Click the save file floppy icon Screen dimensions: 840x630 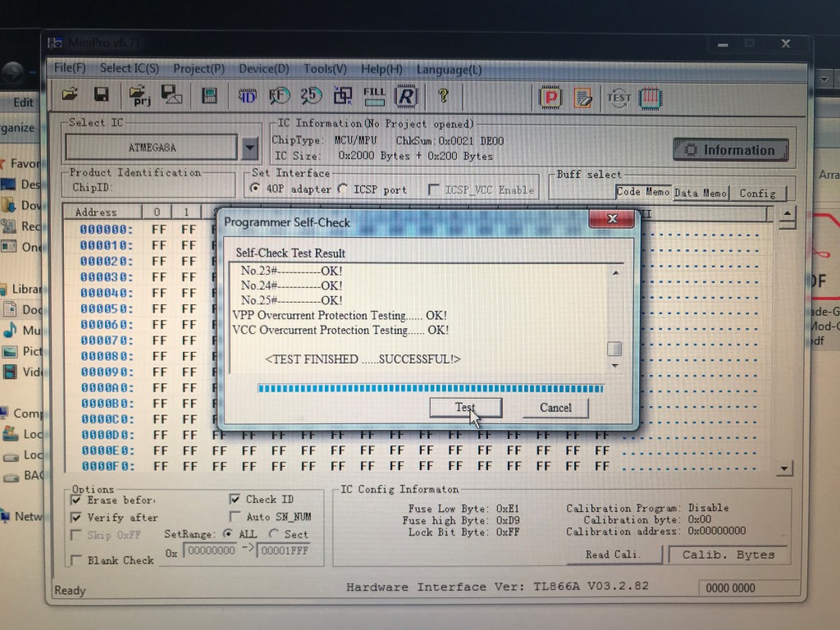tap(101, 95)
